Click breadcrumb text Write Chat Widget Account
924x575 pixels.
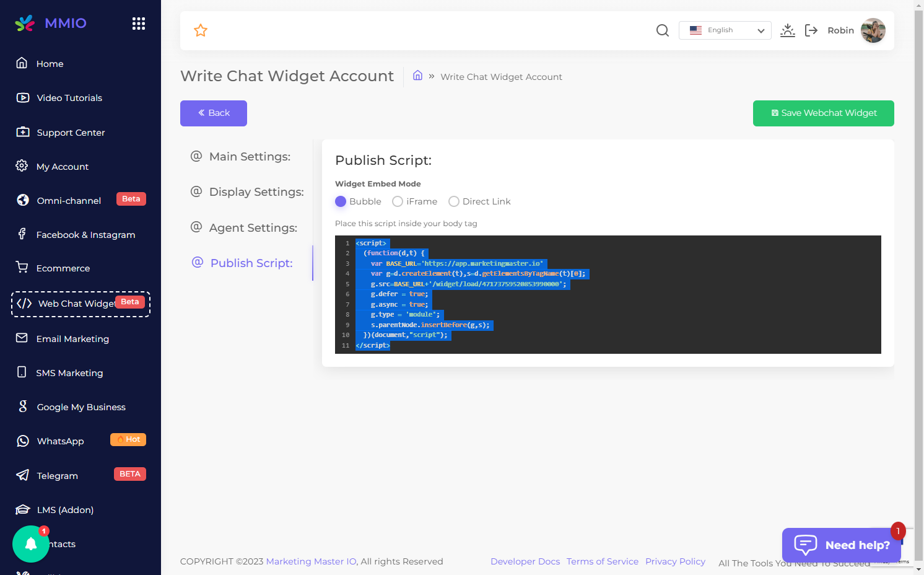(502, 77)
